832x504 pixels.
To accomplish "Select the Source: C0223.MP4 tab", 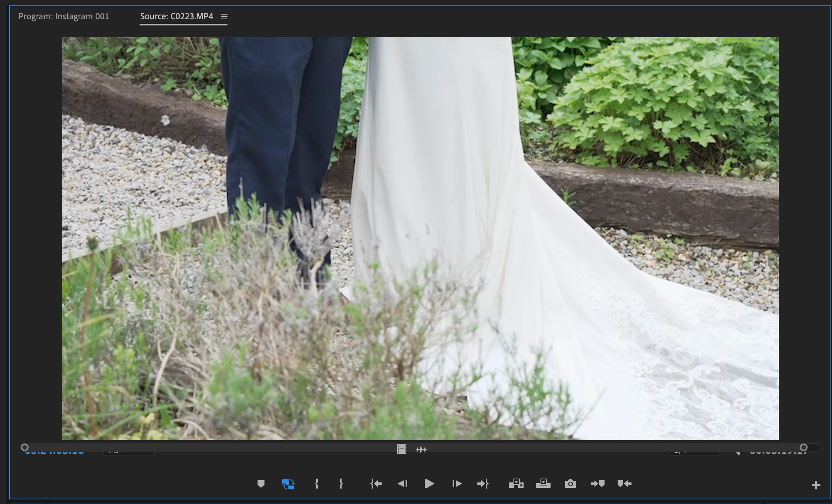I will click(x=177, y=17).
